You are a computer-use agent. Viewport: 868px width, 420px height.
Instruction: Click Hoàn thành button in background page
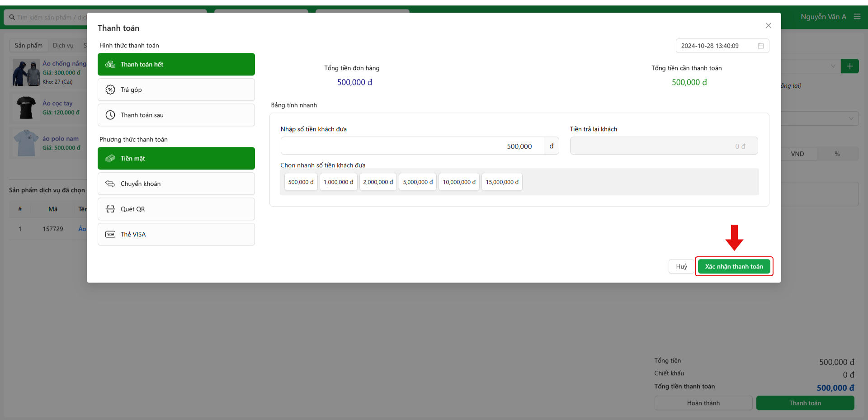pyautogui.click(x=703, y=403)
